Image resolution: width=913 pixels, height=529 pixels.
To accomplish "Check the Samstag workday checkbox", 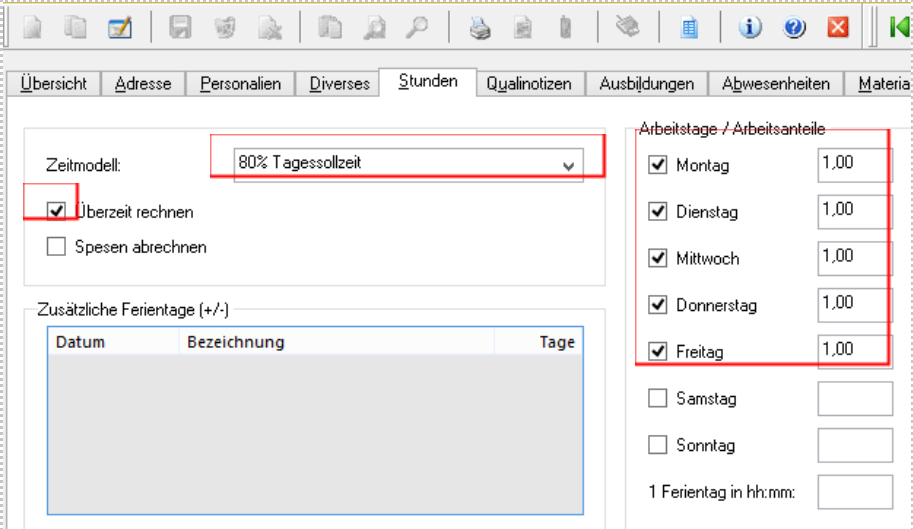I will (x=658, y=399).
